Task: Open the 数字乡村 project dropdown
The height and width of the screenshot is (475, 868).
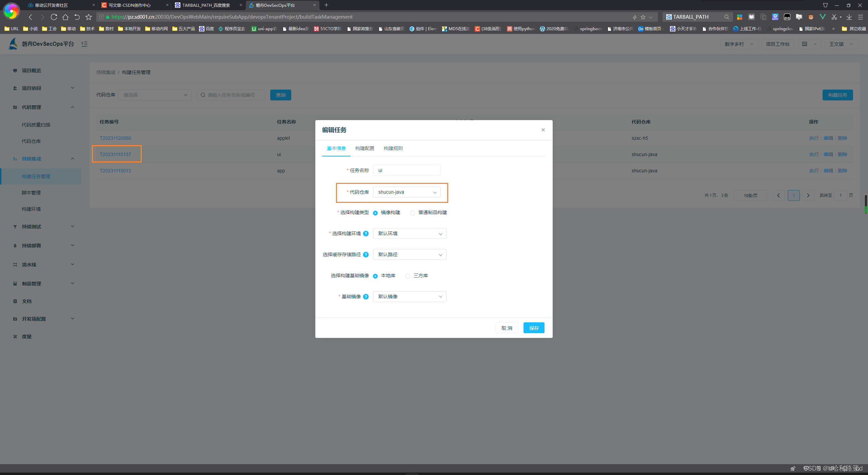Action: tap(739, 44)
